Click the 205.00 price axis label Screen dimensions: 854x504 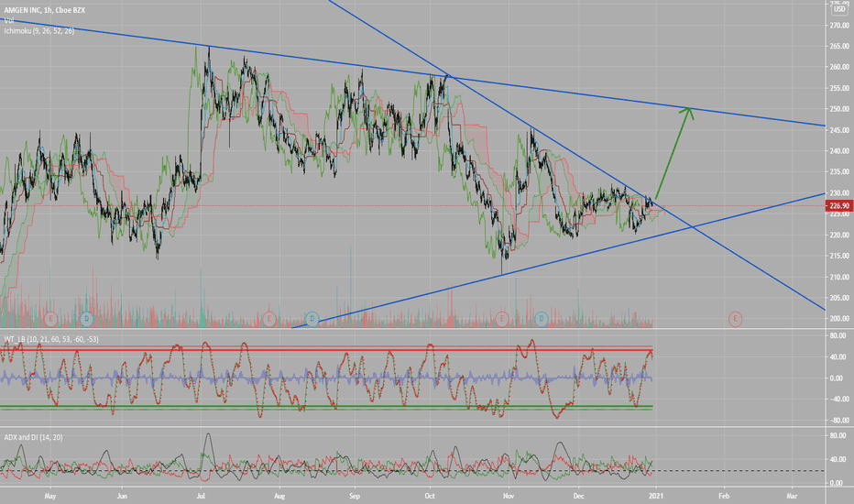point(839,298)
